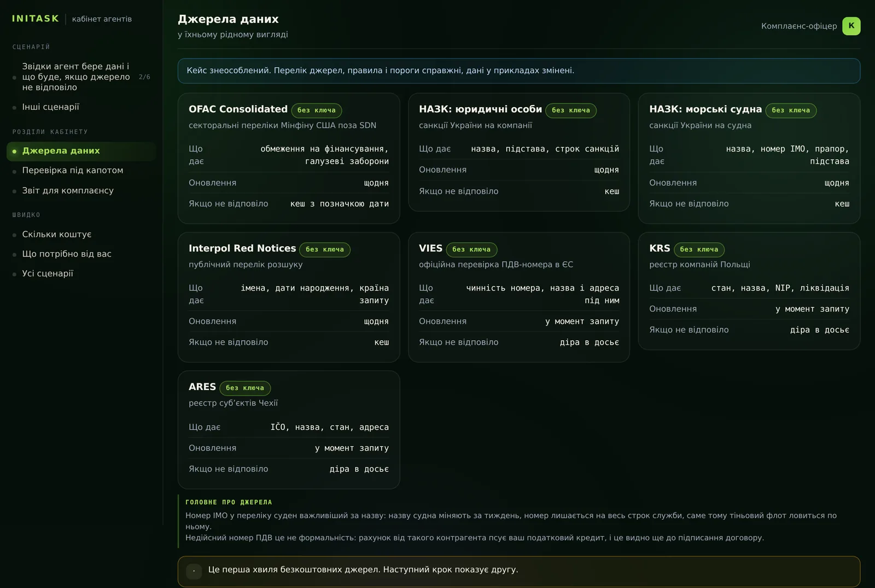875x588 pixels.
Task: Click the 2/6 scenario step counter
Action: 144,77
